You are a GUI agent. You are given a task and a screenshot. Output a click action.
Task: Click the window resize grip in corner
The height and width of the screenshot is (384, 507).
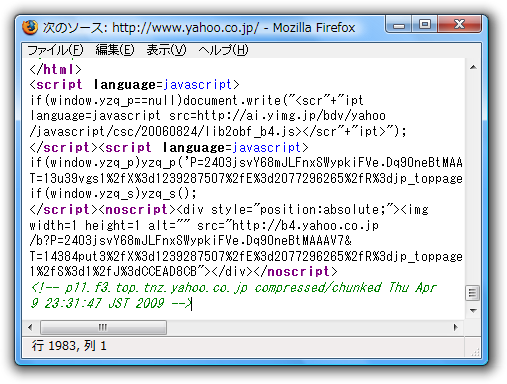[476, 352]
